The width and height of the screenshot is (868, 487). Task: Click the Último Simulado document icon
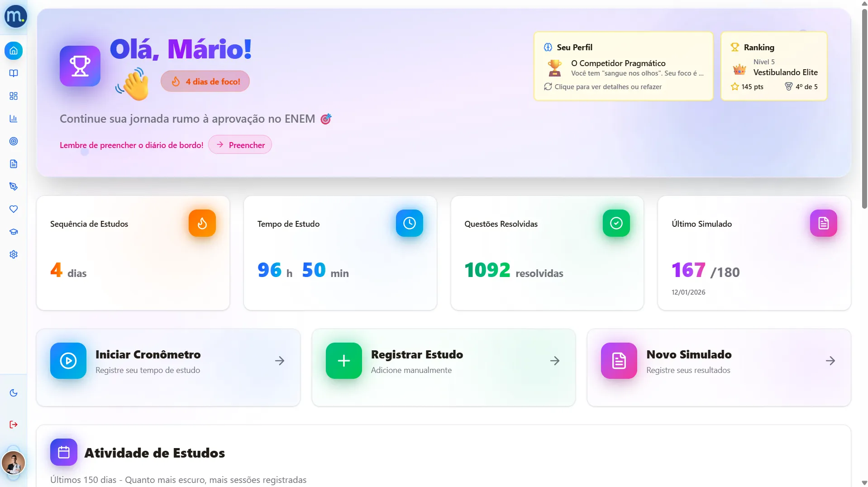[824, 223]
